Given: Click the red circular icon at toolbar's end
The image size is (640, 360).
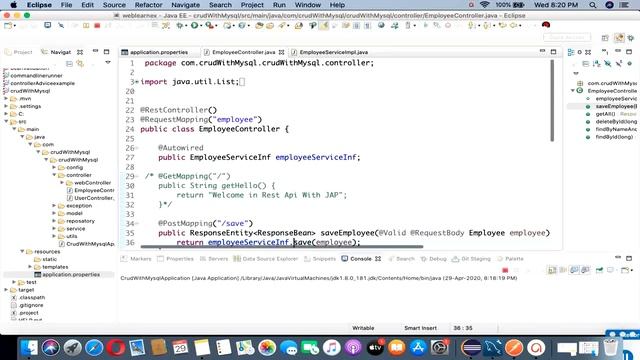Looking at the screenshot, I should [x=546, y=25].
